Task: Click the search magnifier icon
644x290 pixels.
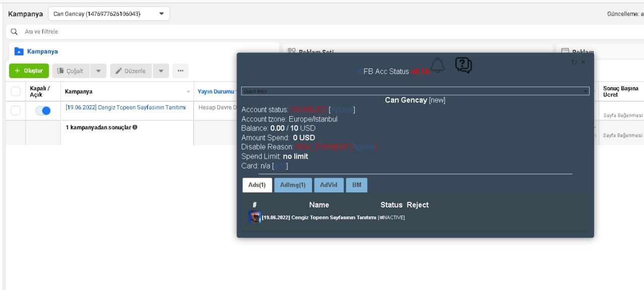Action: 14,32
